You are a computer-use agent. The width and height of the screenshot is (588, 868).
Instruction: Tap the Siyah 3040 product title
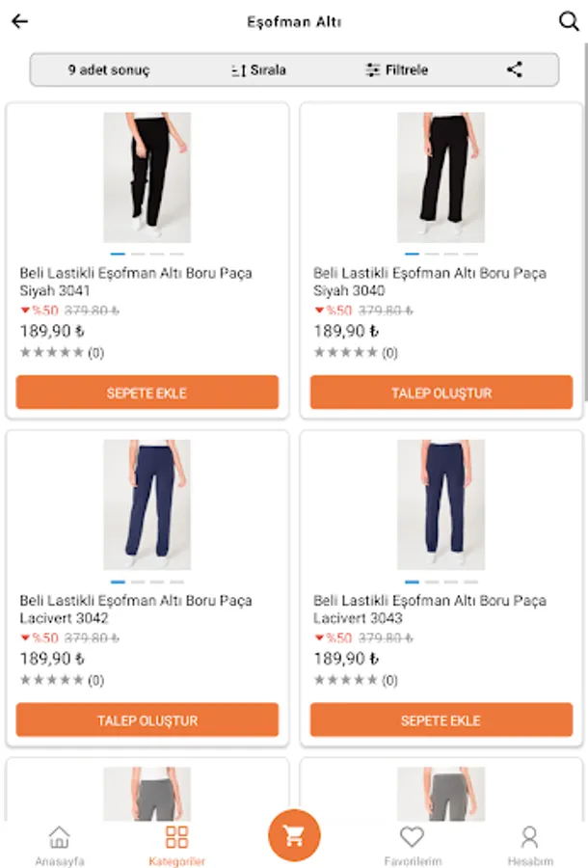(430, 282)
